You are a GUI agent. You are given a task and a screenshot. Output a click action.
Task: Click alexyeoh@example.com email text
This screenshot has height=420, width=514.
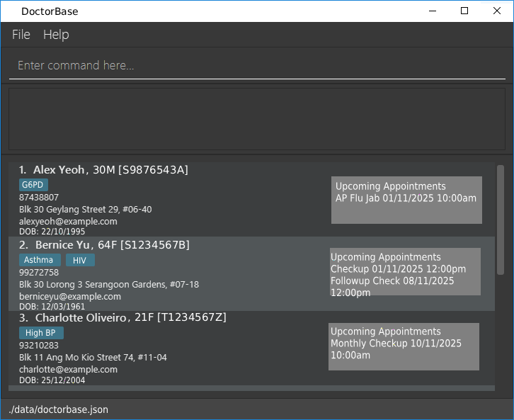tap(68, 221)
